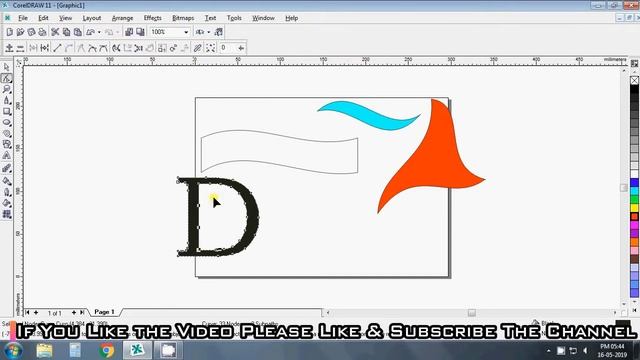The width and height of the screenshot is (640, 360).
Task: Select the Shape tool in the toolbox
Action: 7,78
